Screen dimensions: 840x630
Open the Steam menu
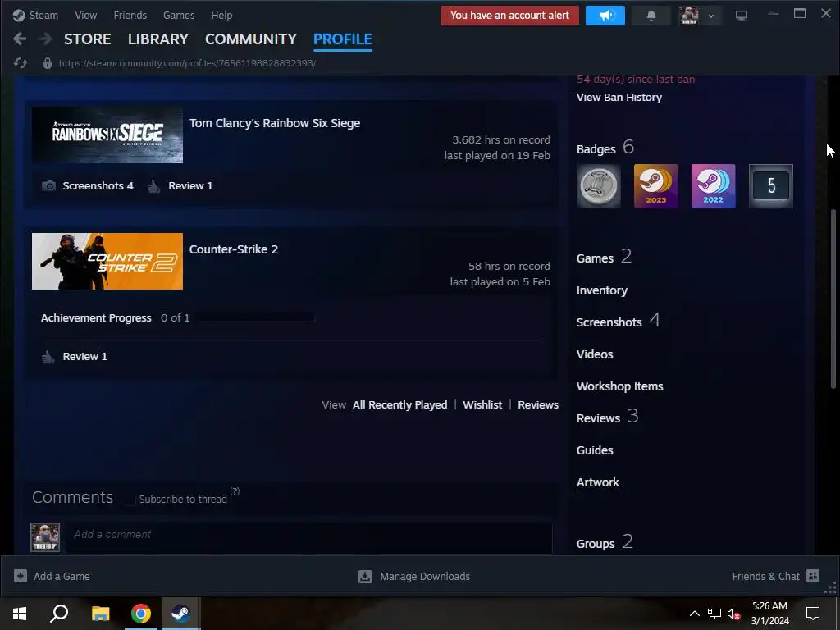(x=43, y=15)
